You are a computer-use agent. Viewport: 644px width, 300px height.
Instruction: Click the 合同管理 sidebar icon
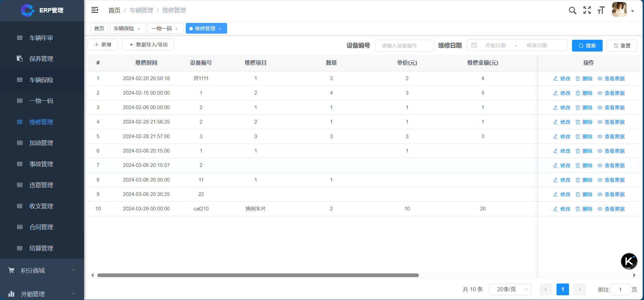click(20, 227)
